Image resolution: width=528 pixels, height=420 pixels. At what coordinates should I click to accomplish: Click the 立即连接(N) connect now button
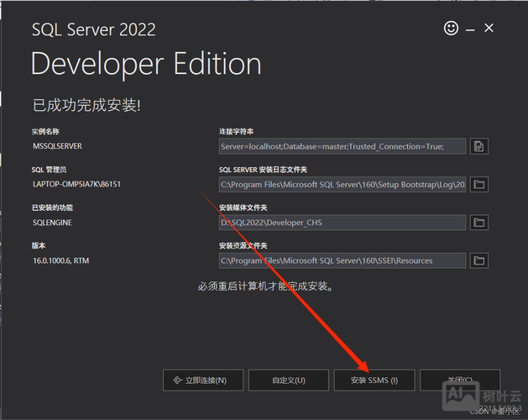pyautogui.click(x=203, y=381)
